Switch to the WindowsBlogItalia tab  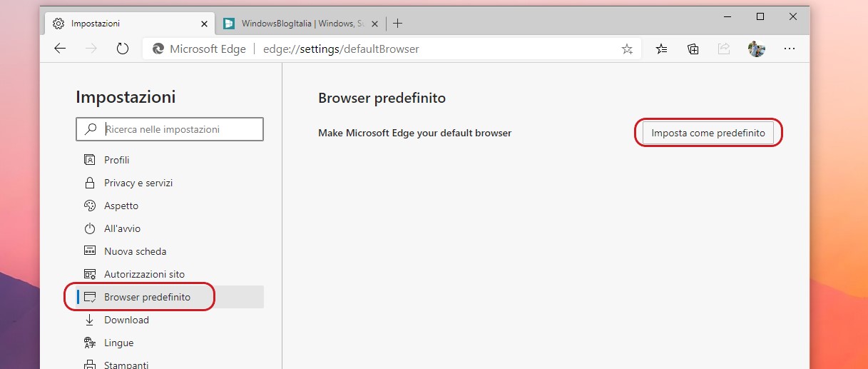point(302,24)
